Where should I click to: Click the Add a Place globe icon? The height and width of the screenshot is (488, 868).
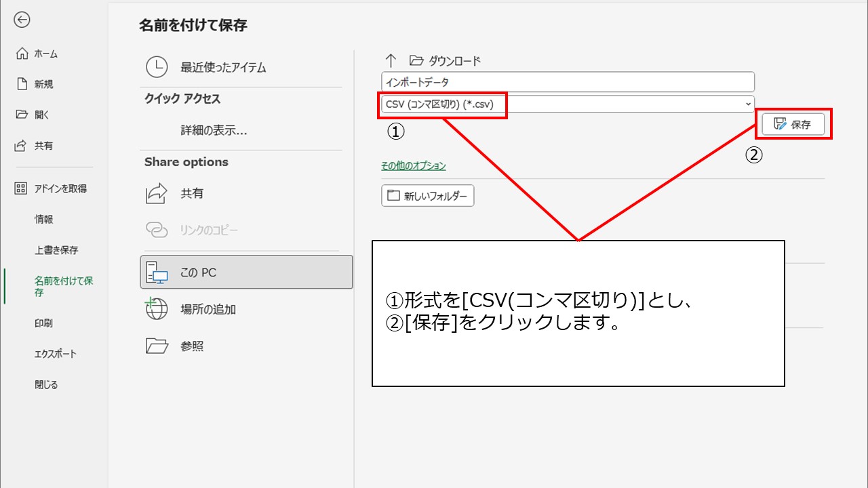(157, 309)
